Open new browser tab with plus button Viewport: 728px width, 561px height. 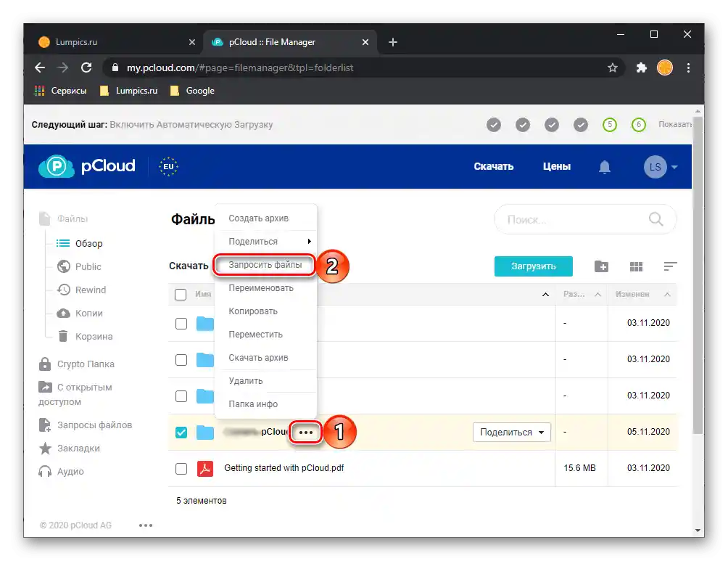click(x=393, y=42)
